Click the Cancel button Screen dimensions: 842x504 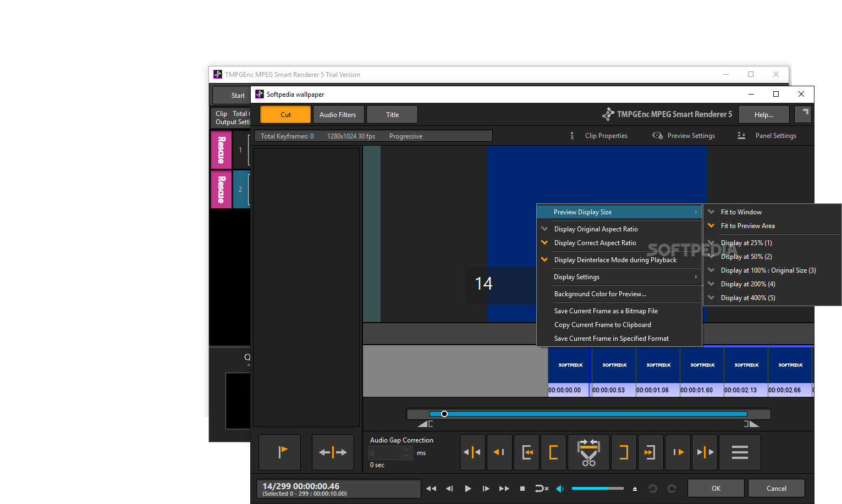click(x=777, y=488)
